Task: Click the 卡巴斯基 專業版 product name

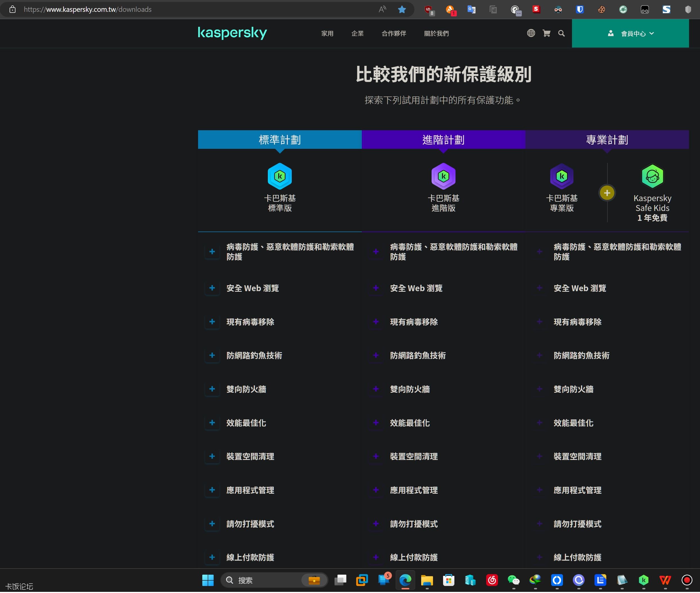Action: click(x=562, y=203)
